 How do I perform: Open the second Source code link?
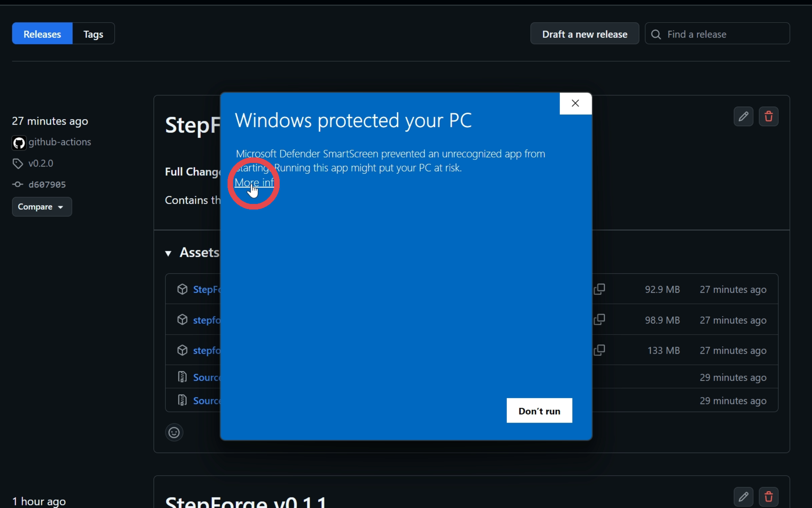coord(207,400)
